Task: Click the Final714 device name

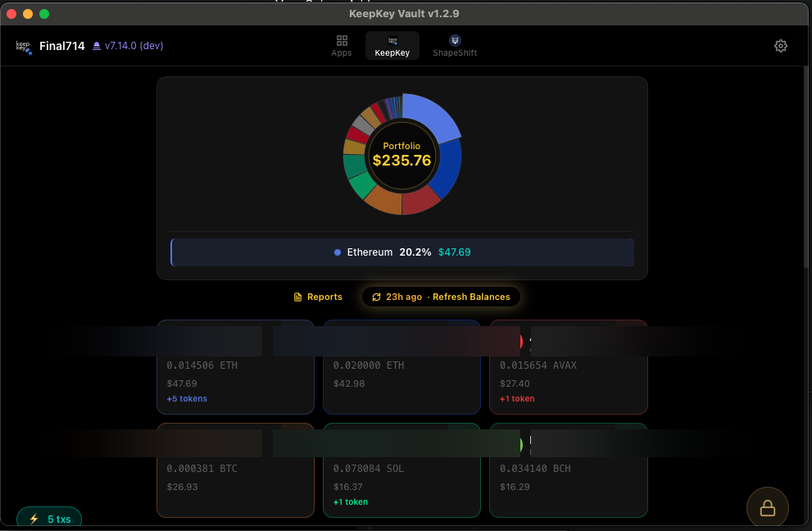Action: click(61, 46)
